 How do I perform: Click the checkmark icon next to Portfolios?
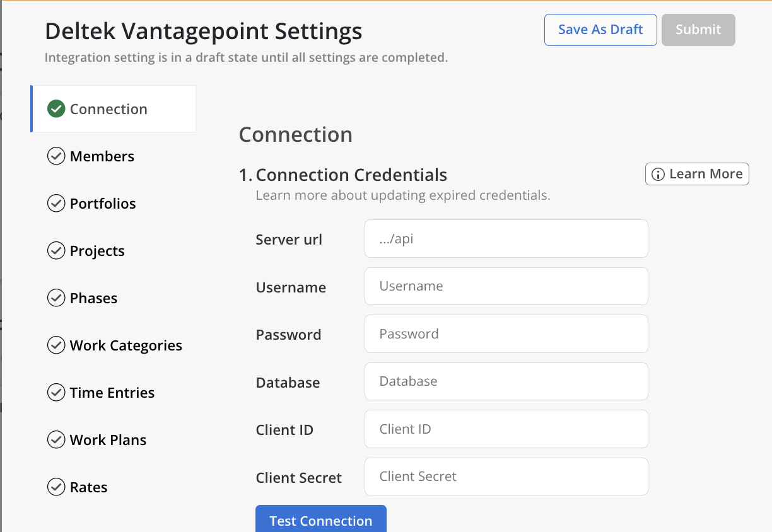coord(56,204)
